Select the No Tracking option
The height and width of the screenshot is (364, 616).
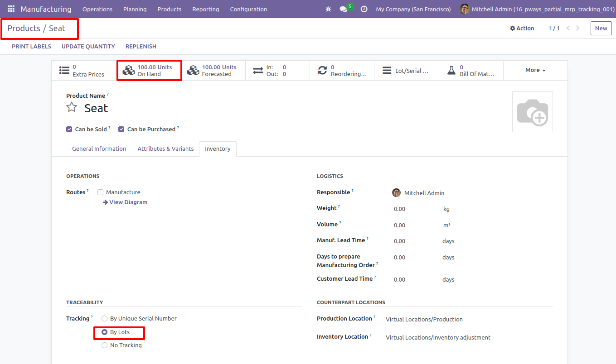pyautogui.click(x=105, y=345)
